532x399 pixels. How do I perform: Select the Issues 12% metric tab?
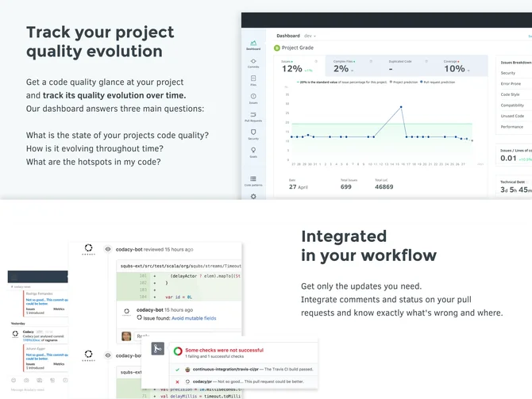pos(299,66)
